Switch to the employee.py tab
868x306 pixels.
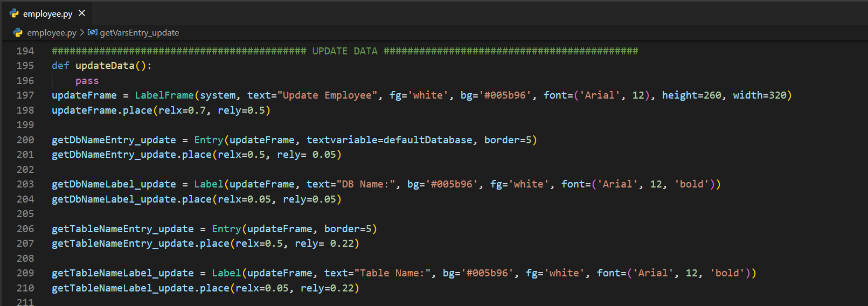pyautogui.click(x=47, y=13)
